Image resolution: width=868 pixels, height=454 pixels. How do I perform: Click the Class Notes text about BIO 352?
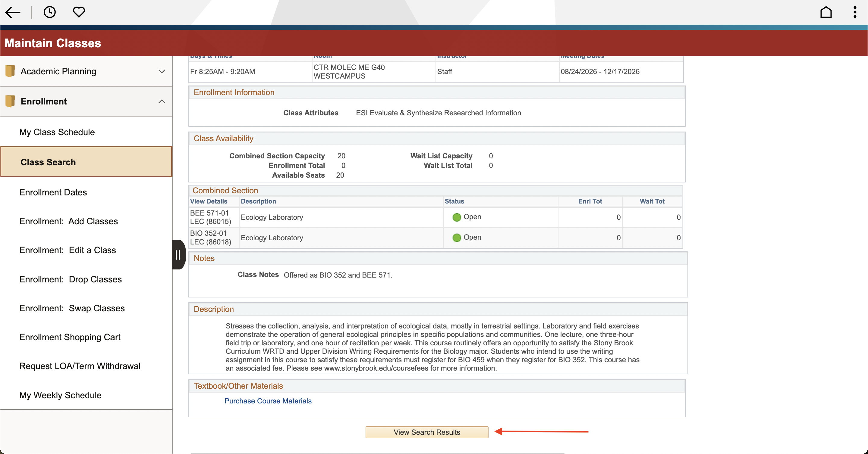click(x=338, y=275)
